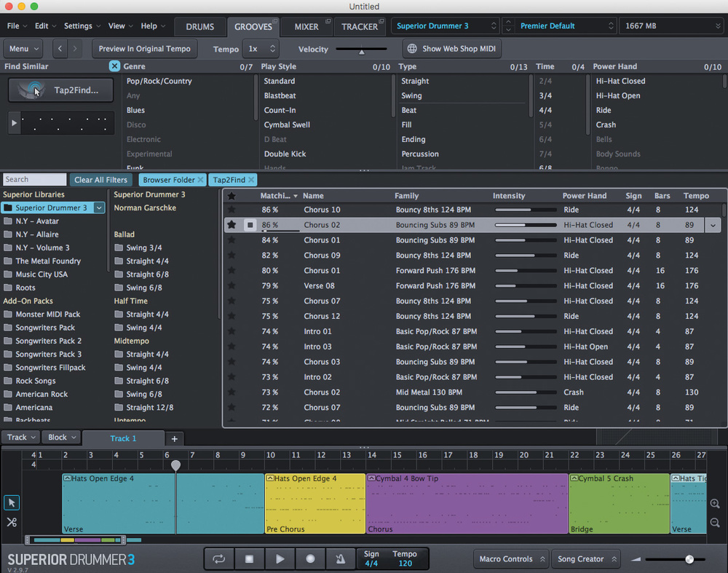Click the Tap2Find drum pad button
The height and width of the screenshot is (573, 728).
(61, 90)
